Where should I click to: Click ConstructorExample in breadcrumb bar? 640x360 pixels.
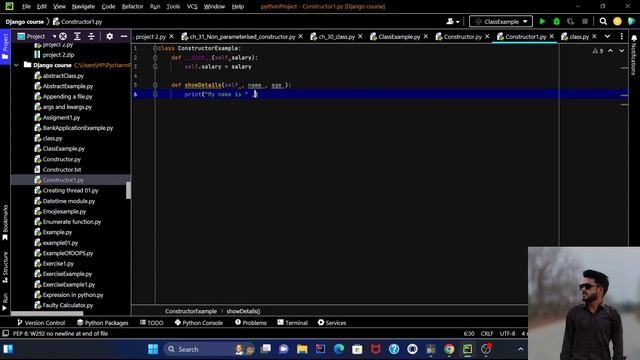pos(191,311)
